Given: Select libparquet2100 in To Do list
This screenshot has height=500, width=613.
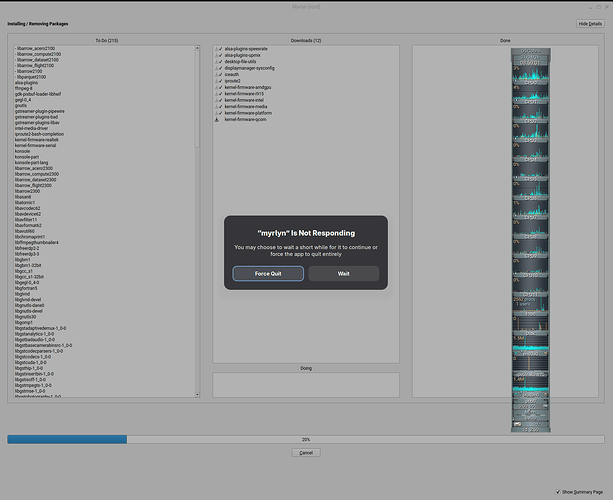Looking at the screenshot, I should coord(30,77).
